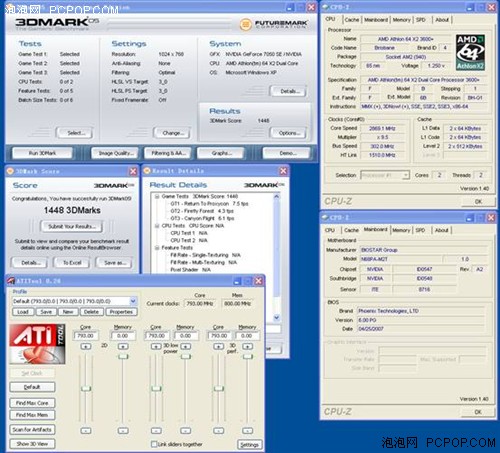The height and width of the screenshot is (453, 500).
Task: Click the Run 3DMark button
Action: (42, 153)
